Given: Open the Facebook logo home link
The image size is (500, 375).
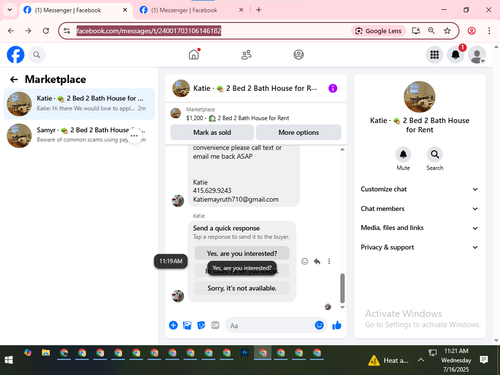Looking at the screenshot, I should click(16, 55).
